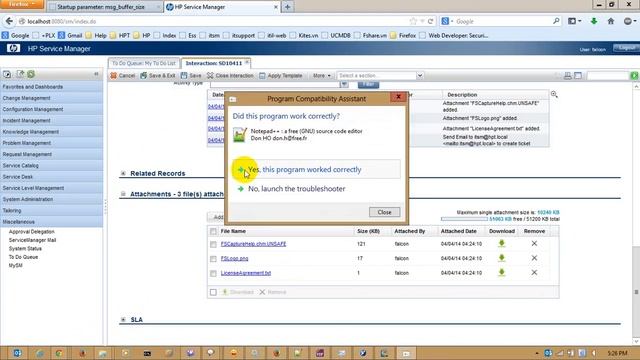This screenshot has height=360, width=640.
Task: Click Close Interaction in toolbar
Action: pos(230,76)
